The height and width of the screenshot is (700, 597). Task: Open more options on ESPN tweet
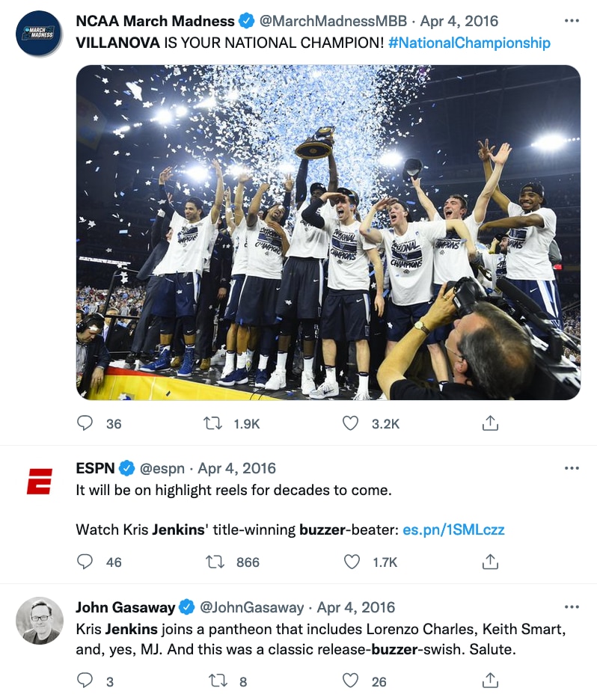coord(572,468)
